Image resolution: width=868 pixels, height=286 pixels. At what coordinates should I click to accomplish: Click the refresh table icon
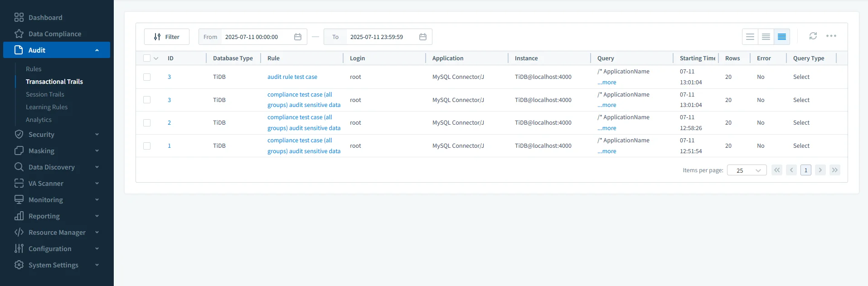tap(813, 36)
